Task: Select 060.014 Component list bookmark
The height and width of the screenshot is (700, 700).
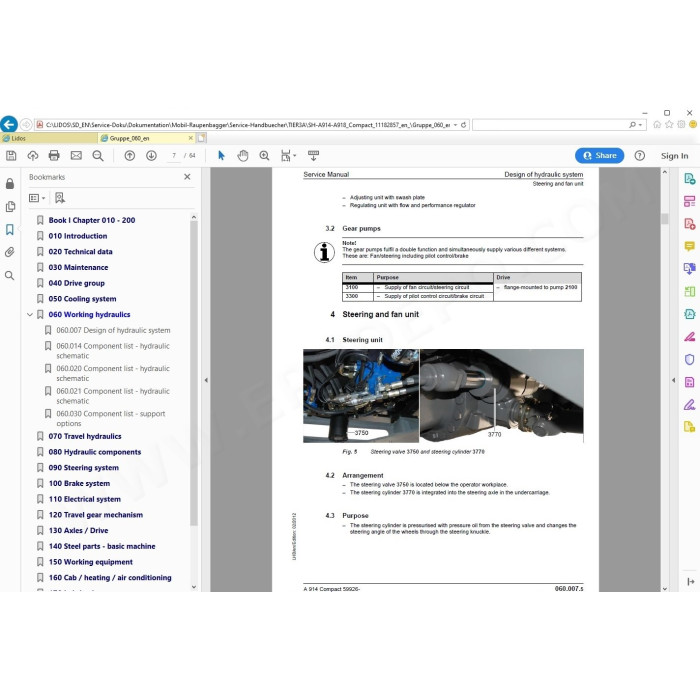Action: [x=113, y=350]
